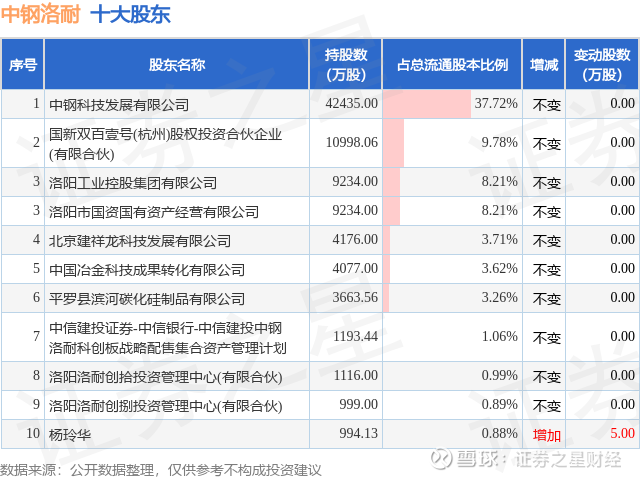Click the 37.72% proportion bar
The height and width of the screenshot is (479, 640).
point(427,104)
